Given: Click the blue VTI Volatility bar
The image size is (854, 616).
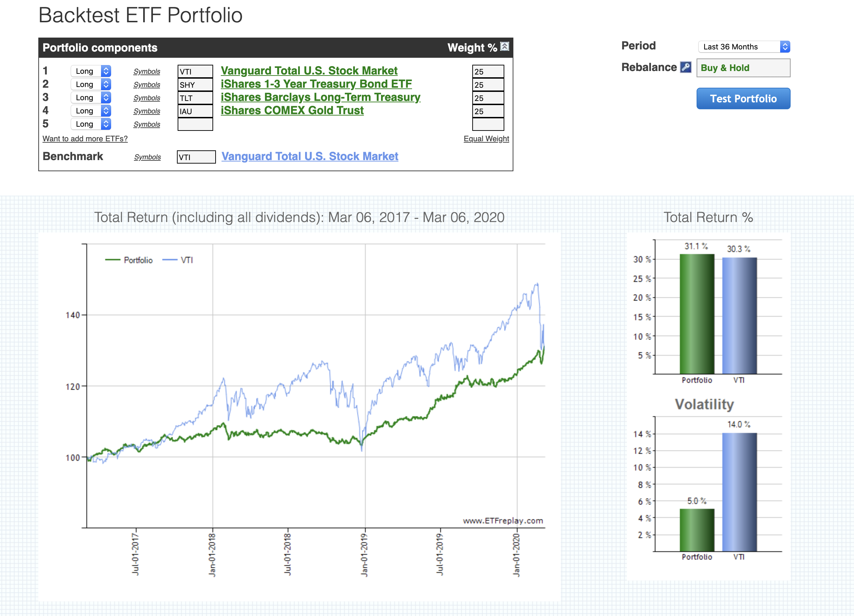Looking at the screenshot, I should point(739,492).
